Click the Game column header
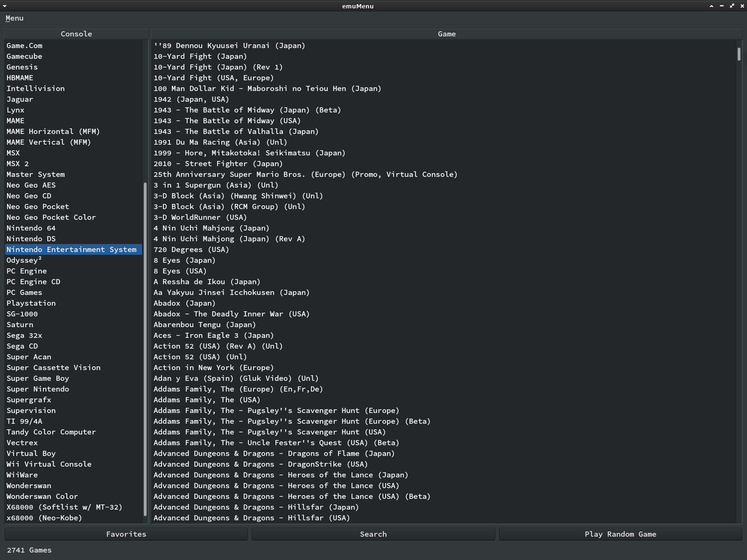747x560 pixels. click(447, 34)
